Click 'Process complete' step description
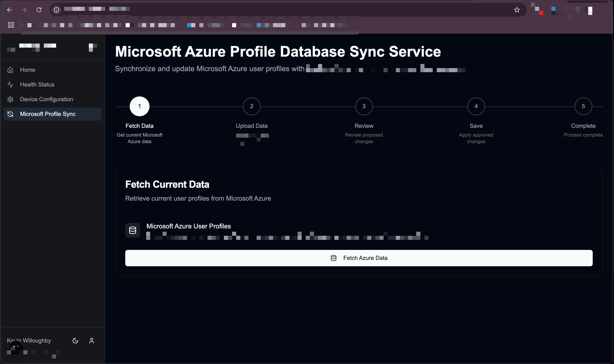Viewport: 614px width, 364px height. pos(583,135)
